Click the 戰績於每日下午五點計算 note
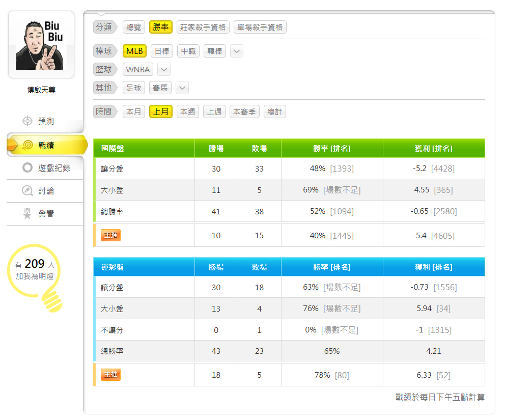 point(440,397)
